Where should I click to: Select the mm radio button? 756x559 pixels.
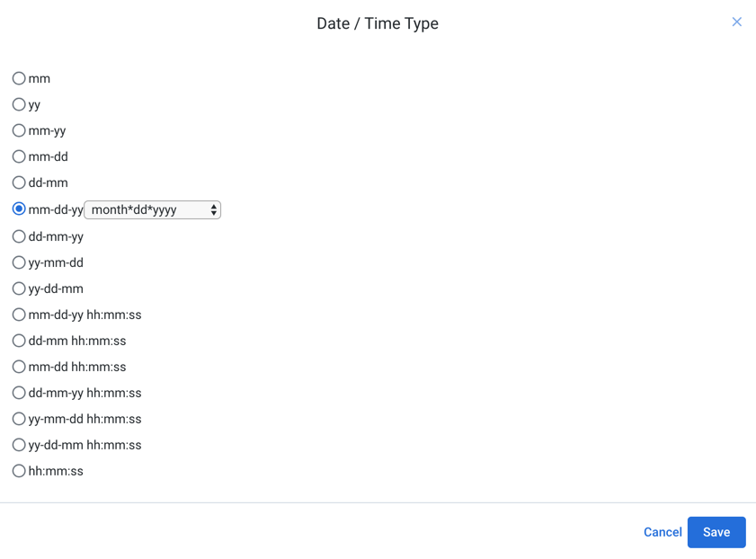(19, 78)
